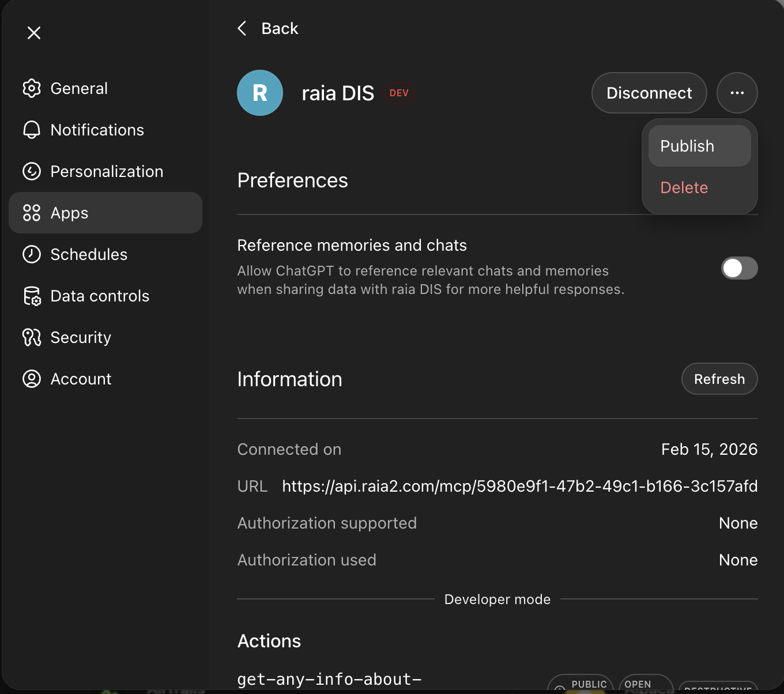The image size is (784, 694).
Task: Collapse the three-dots more options menu
Action: click(x=737, y=93)
